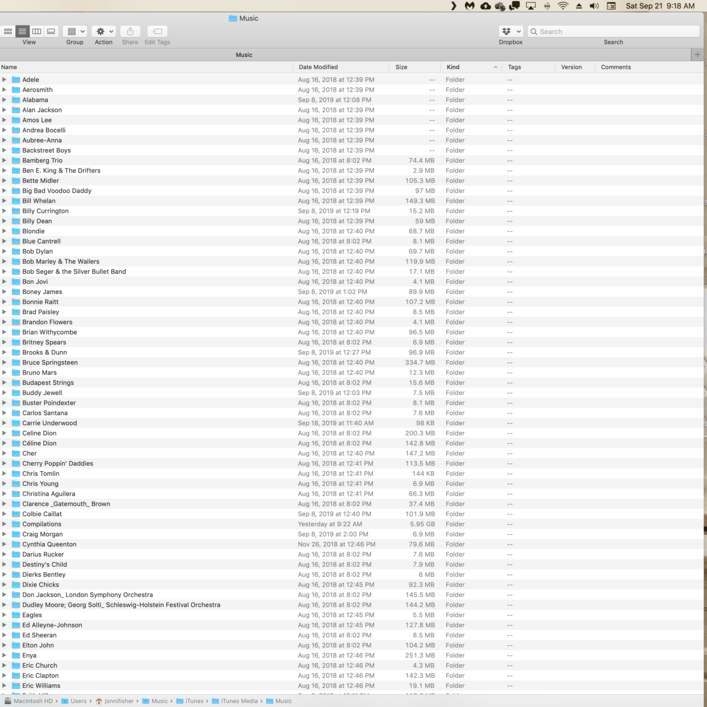Expand the Adele folder

pos(5,79)
